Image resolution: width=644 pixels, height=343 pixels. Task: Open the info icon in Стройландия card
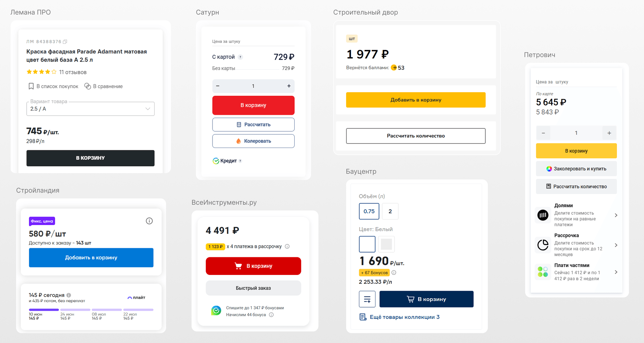coord(149,221)
